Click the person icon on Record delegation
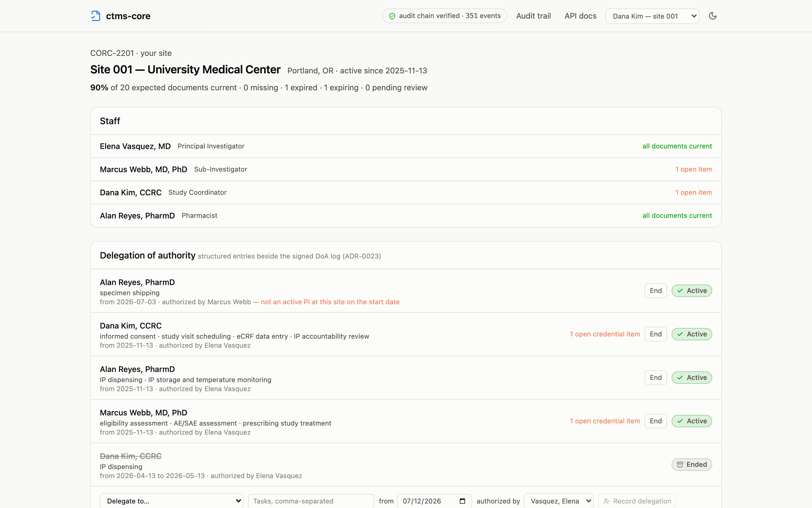 pyautogui.click(x=606, y=501)
